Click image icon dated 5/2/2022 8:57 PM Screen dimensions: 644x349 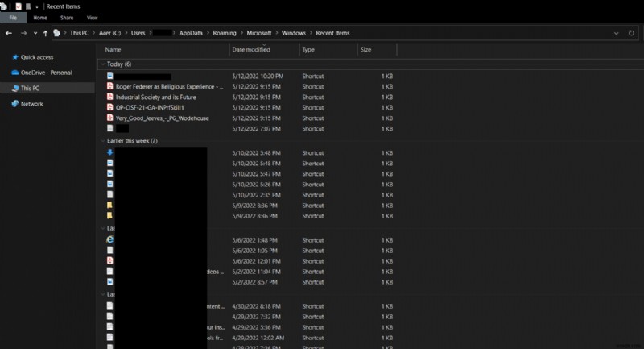pyautogui.click(x=109, y=282)
